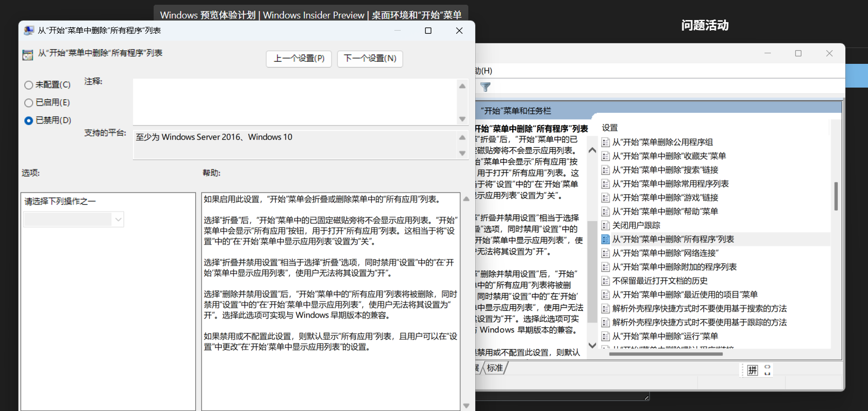Click icon of 从"开始"菜单中删除"网络连接"
Screen dimensions: 868x411
point(606,253)
